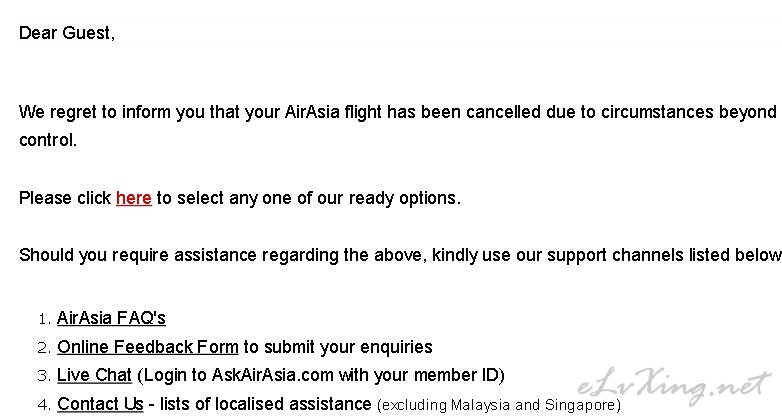The width and height of the screenshot is (782, 419).
Task: Open the Contact Us link
Action: point(100,404)
